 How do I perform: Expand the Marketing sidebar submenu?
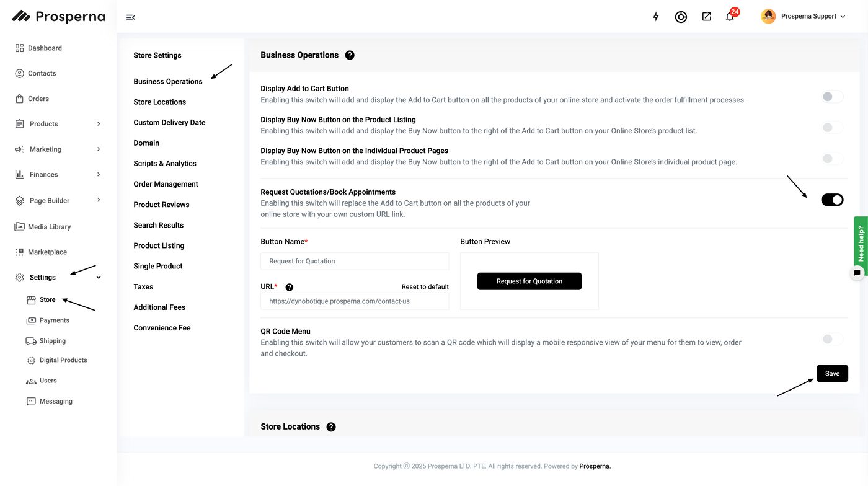[x=99, y=149]
